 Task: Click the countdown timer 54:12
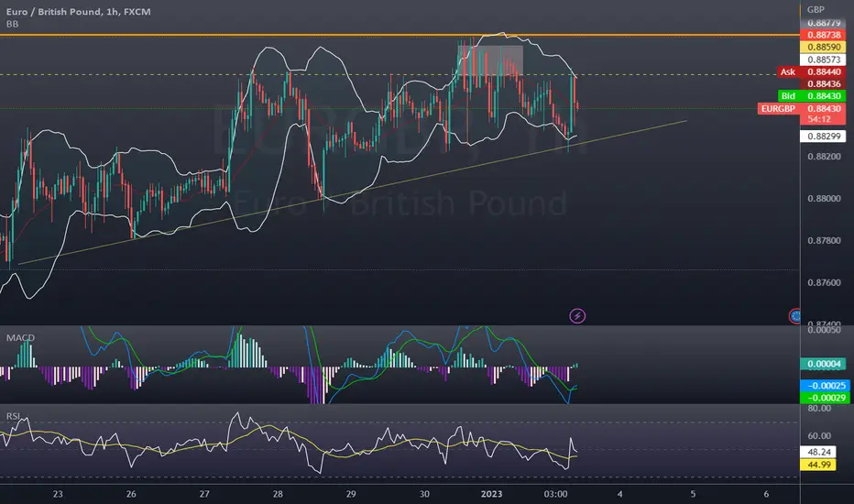819,119
